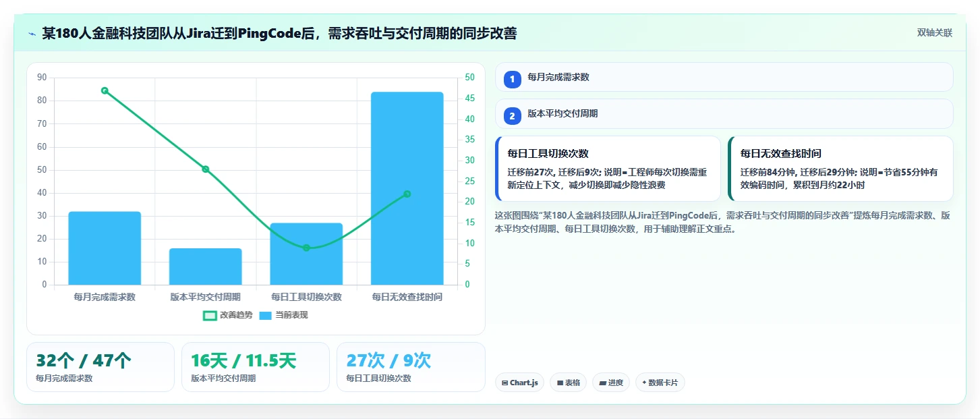
Task: Open the 每日工具切换次数 info card
Action: 608,169
